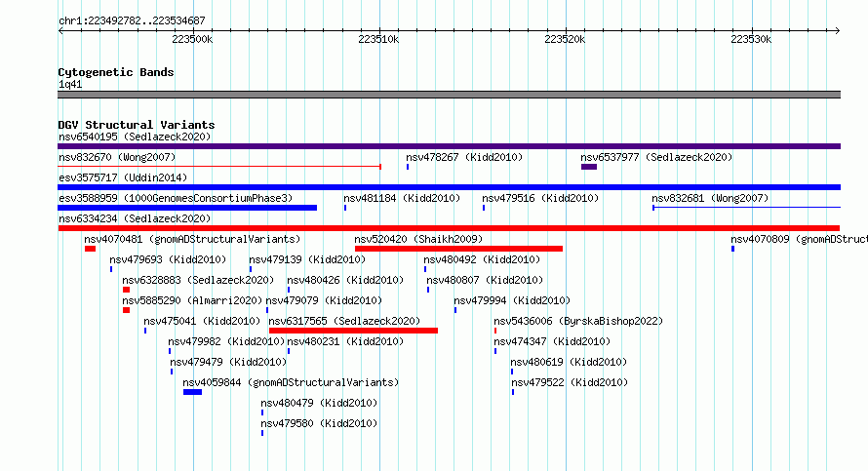Select the red bar under nsv5885290
This screenshot has height=471, width=868.
click(126, 310)
